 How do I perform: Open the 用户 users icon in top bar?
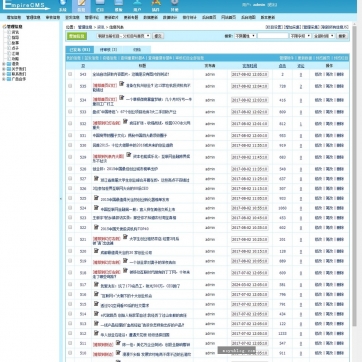click(137, 5)
